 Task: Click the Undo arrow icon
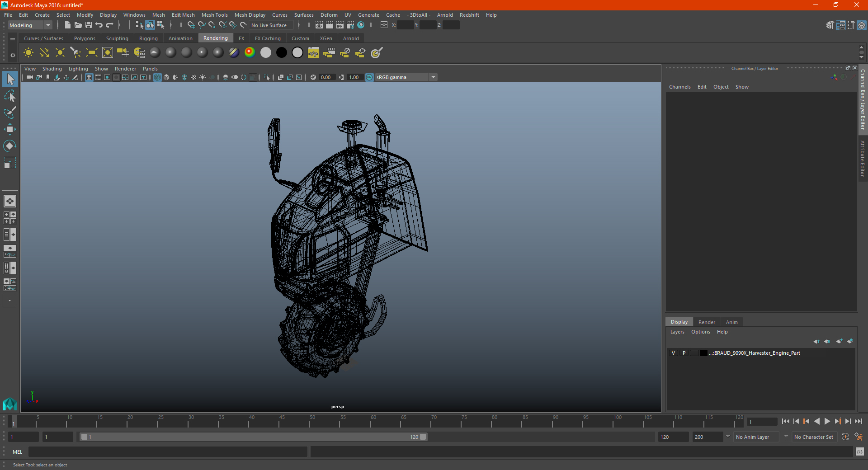coord(99,25)
